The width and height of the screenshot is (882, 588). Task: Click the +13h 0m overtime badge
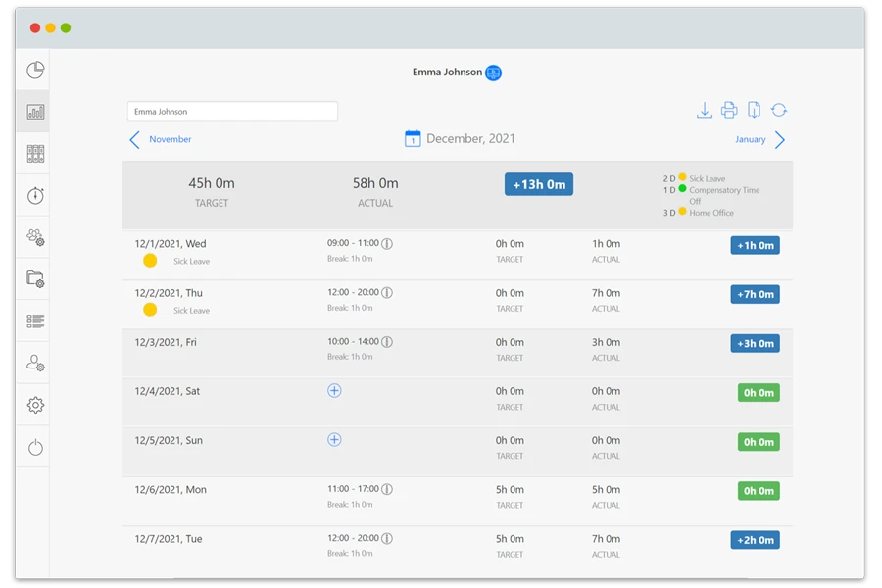538,183
